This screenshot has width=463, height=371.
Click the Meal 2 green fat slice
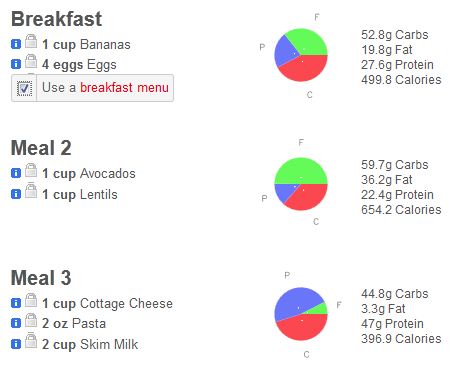coord(301,172)
